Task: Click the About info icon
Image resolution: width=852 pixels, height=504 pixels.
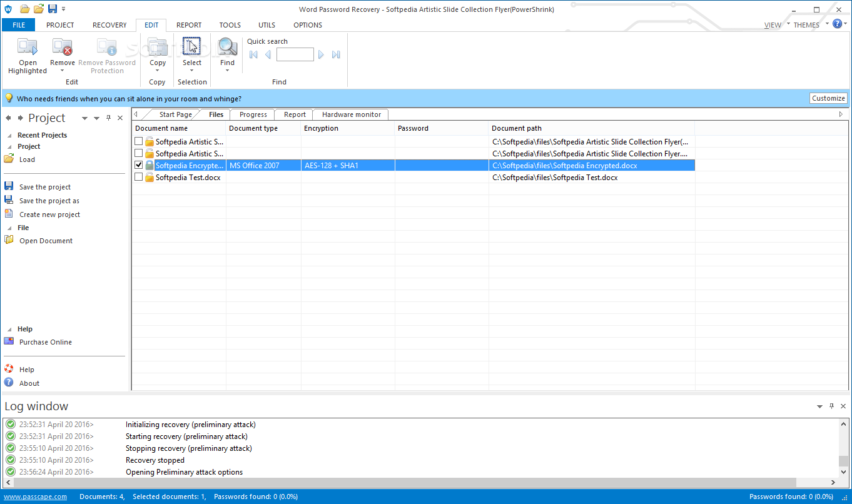Action: [9, 383]
